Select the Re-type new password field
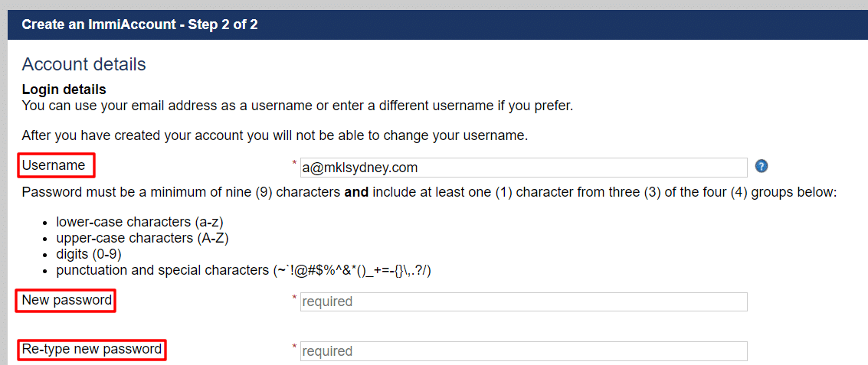The image size is (868, 365). click(524, 351)
